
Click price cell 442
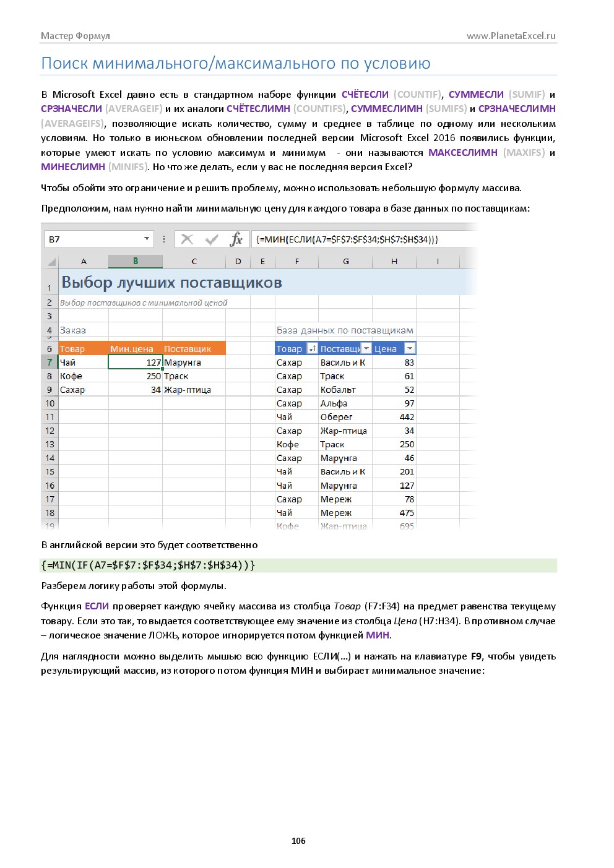[x=394, y=417]
